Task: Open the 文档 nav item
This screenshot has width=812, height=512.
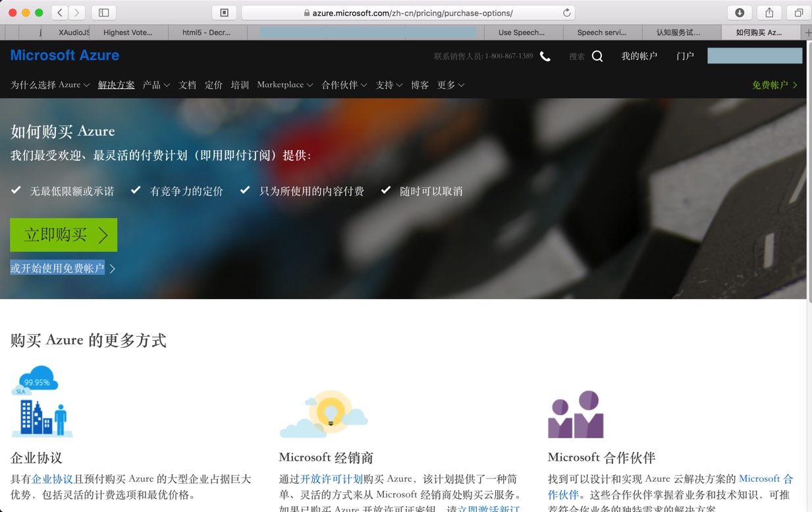Action: click(x=188, y=85)
